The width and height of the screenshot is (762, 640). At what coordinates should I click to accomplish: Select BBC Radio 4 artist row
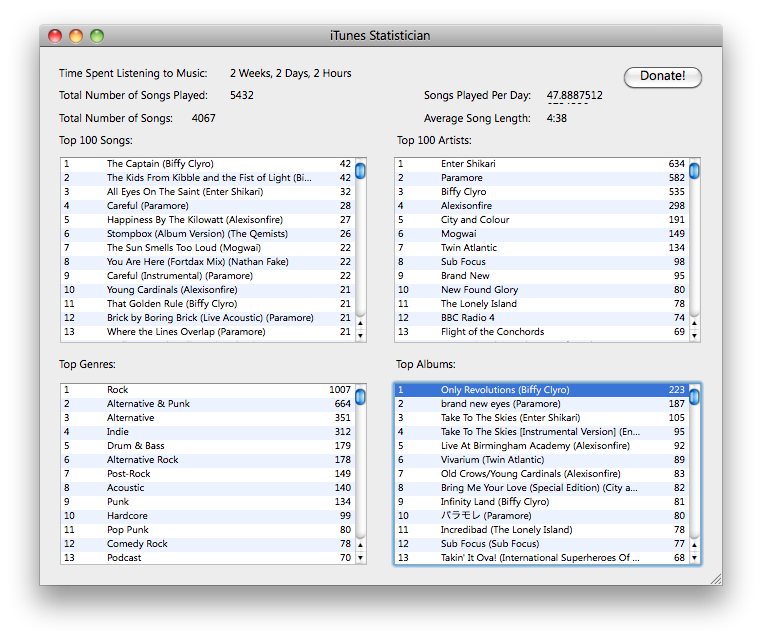[x=542, y=318]
